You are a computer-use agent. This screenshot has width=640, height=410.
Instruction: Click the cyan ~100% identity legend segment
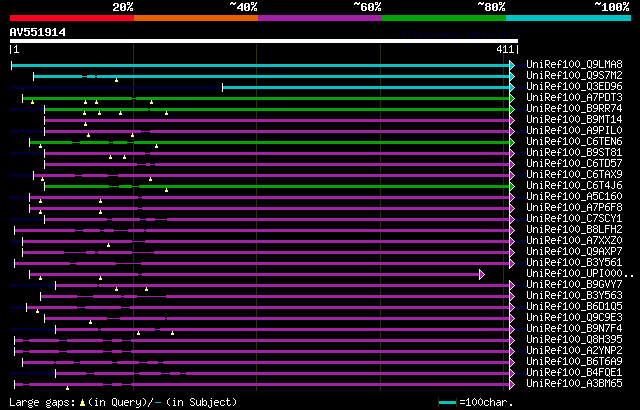tap(569, 18)
